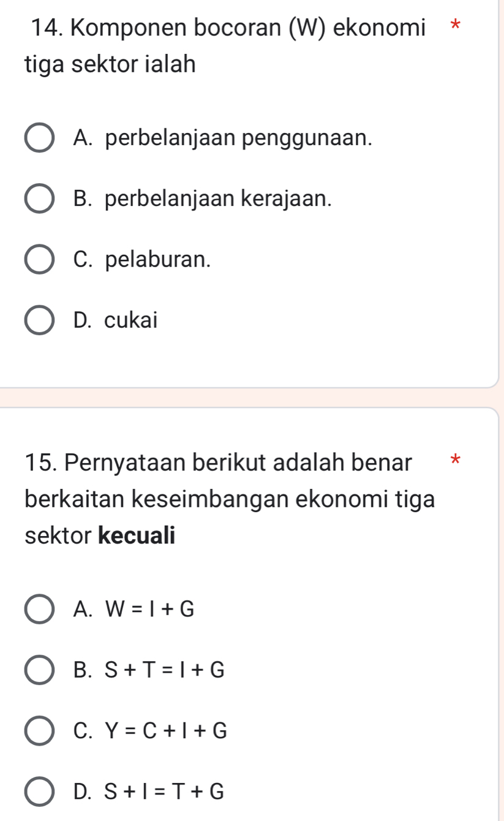Image resolution: width=504 pixels, height=821 pixels.
Task: Select radio circle beside 'perbelanjaan penggunaan'
Action: [x=39, y=138]
